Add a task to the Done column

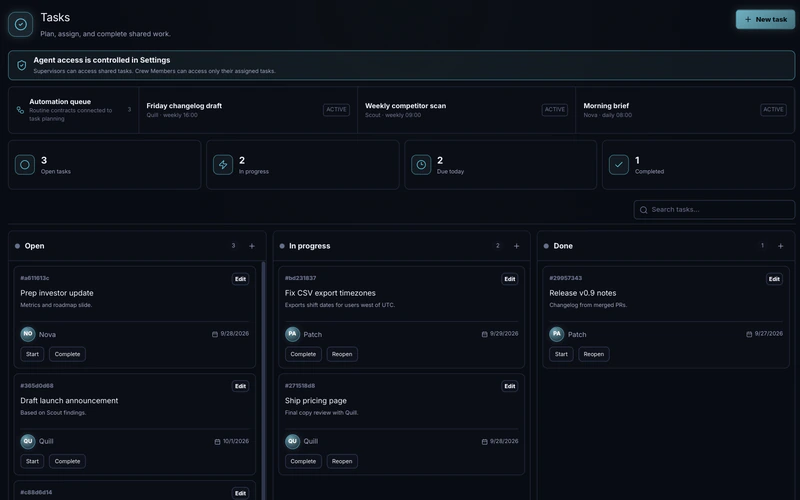click(781, 246)
